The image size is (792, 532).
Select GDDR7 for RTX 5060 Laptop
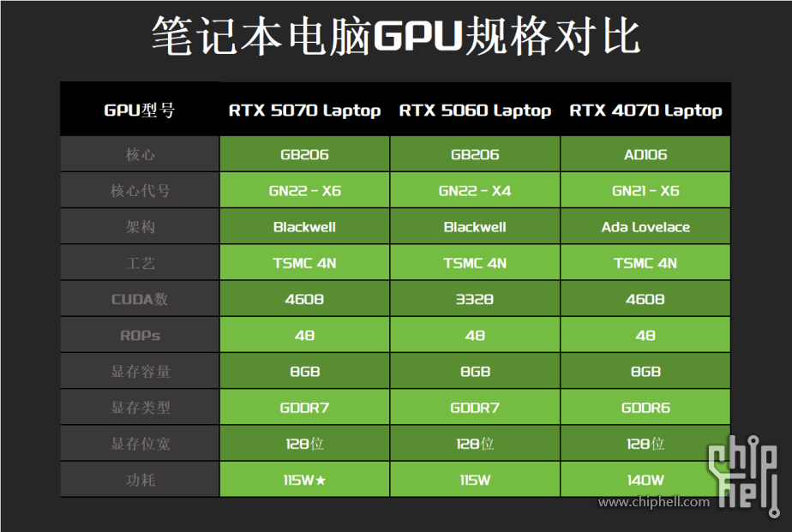point(475,408)
